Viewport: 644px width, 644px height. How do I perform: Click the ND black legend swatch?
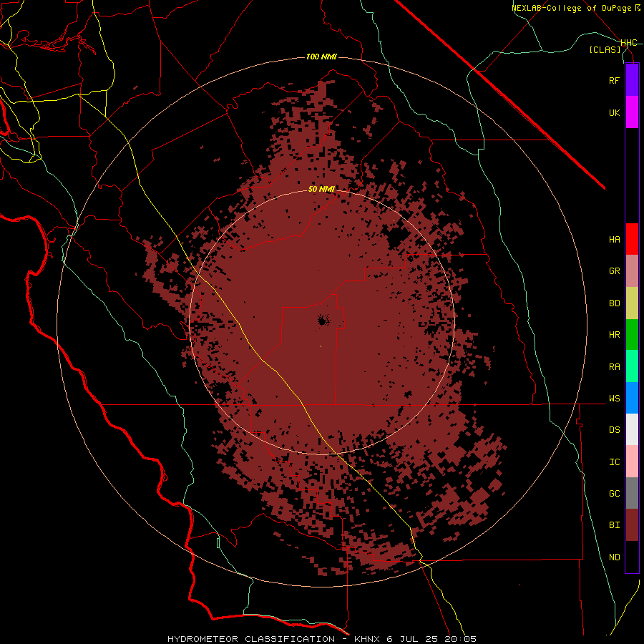point(632,557)
